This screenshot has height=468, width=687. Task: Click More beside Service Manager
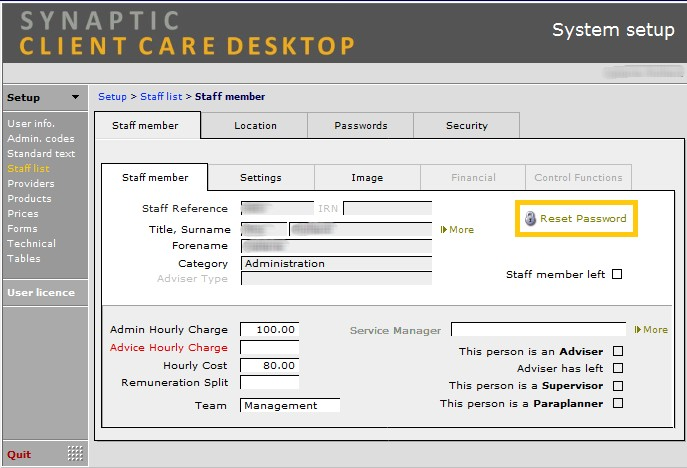655,330
